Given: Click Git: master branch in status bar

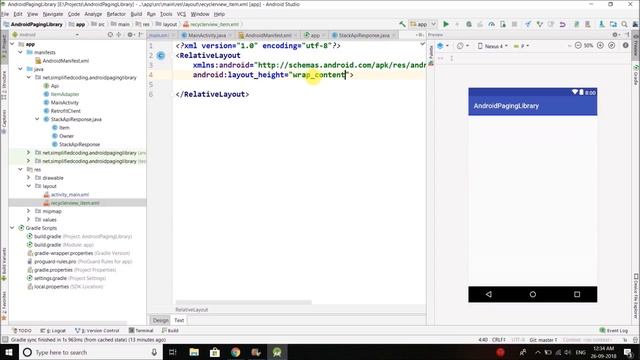Looking at the screenshot, I should click(543, 340).
